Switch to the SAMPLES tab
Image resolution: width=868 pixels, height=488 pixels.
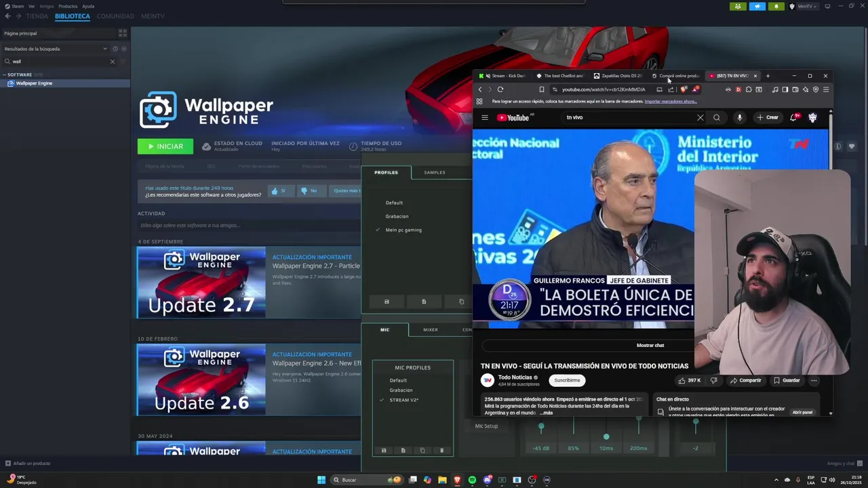tap(435, 172)
